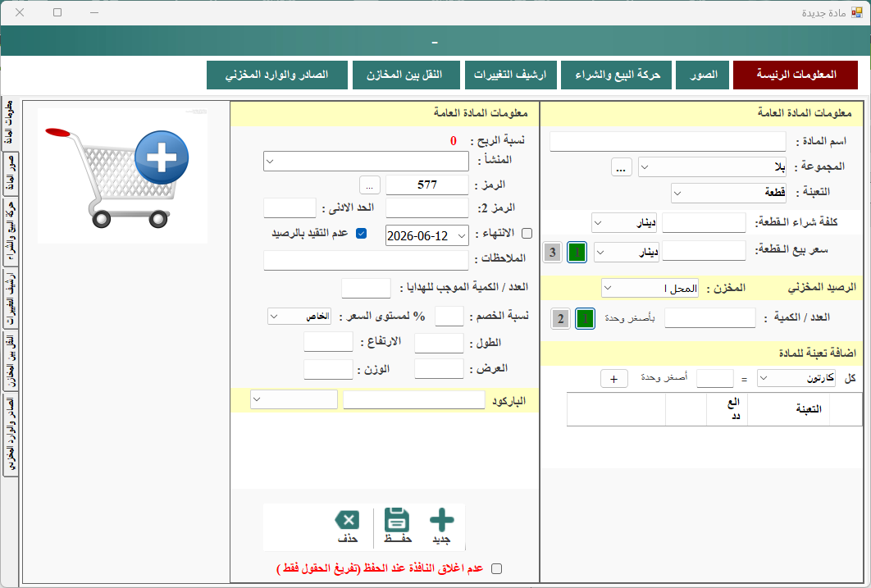Open the المخزن warehouse dropdown

coord(650,288)
